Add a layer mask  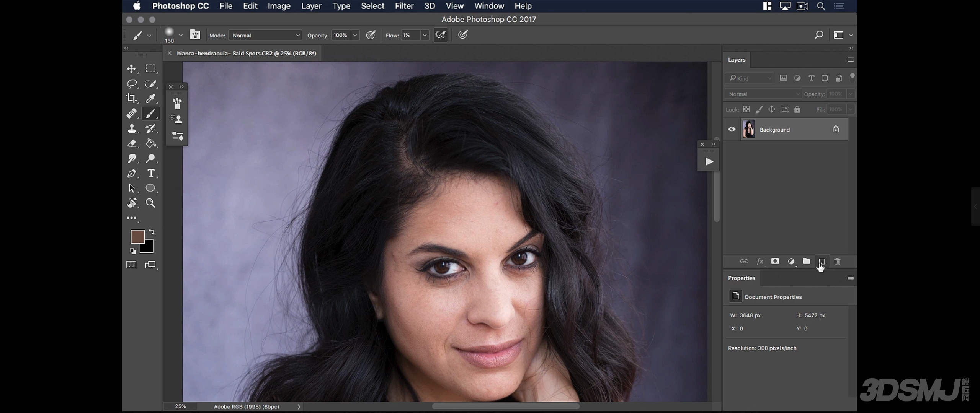click(775, 262)
